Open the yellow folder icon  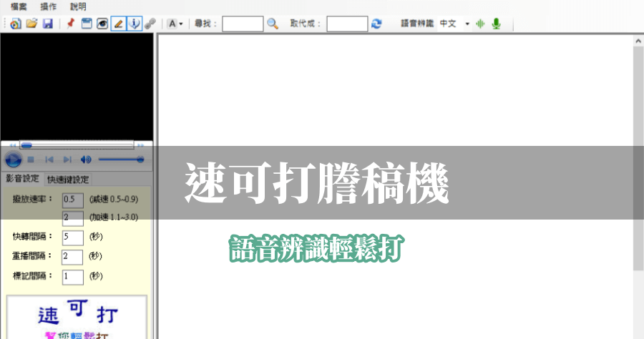pyautogui.click(x=31, y=24)
